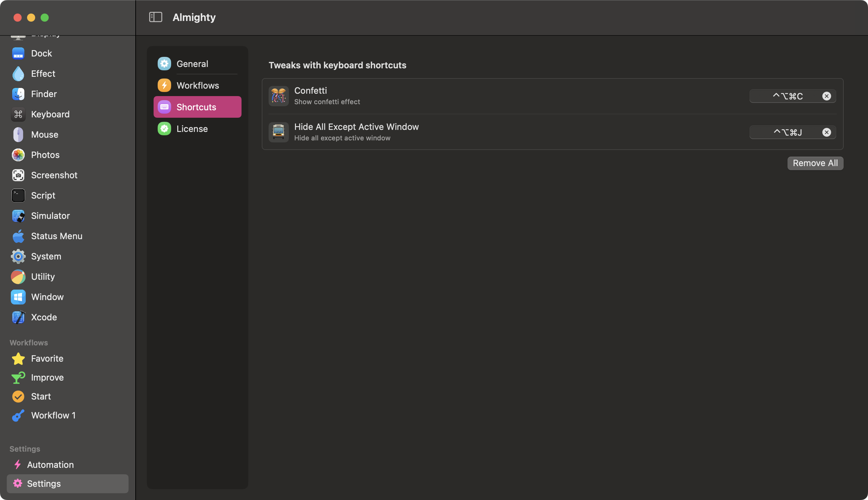Open the Simulator category
The height and width of the screenshot is (500, 868).
click(x=50, y=215)
